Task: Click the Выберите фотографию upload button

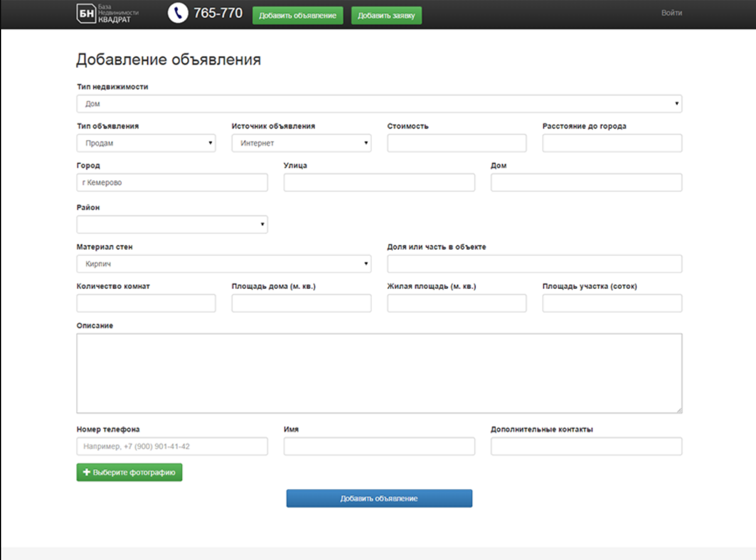Action: [129, 472]
